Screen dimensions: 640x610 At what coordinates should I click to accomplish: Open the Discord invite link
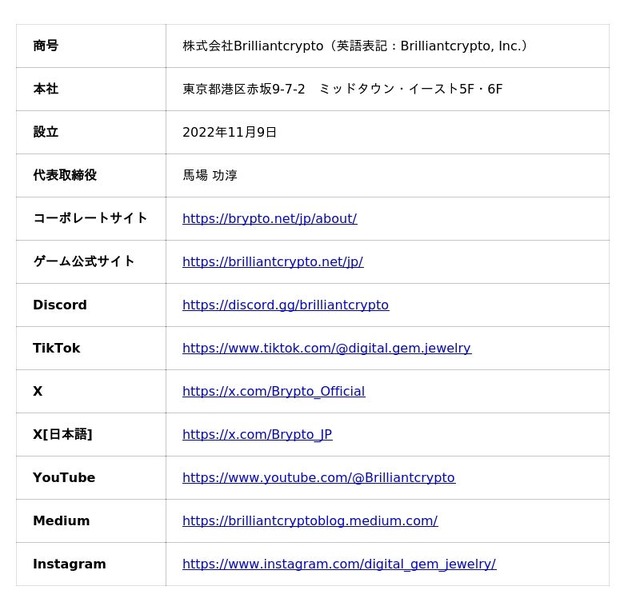coord(285,305)
